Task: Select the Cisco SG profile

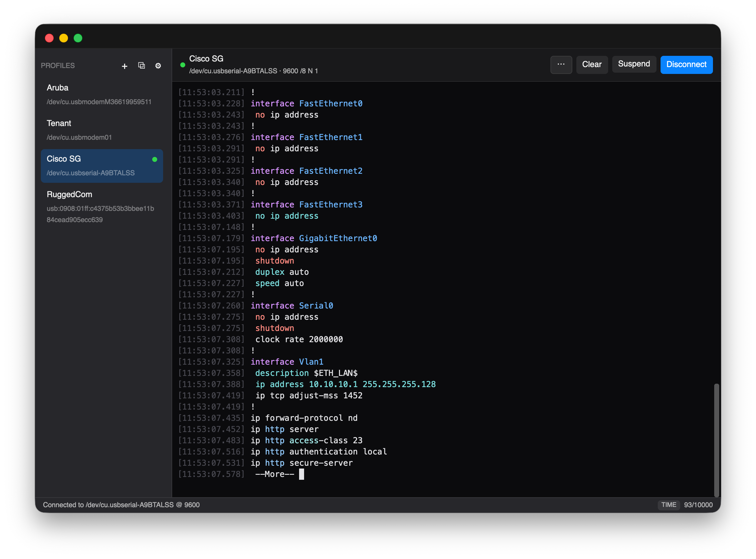Action: click(102, 166)
